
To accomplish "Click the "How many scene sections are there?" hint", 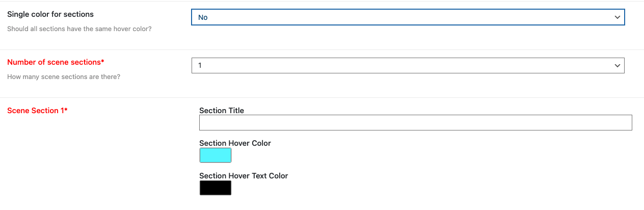I will point(64,77).
